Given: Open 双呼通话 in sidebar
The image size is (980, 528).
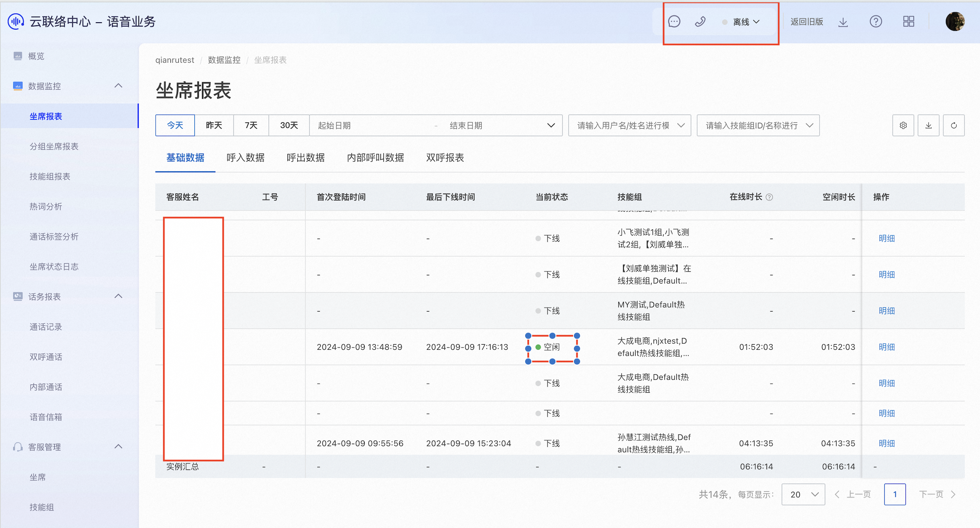Looking at the screenshot, I should point(46,357).
